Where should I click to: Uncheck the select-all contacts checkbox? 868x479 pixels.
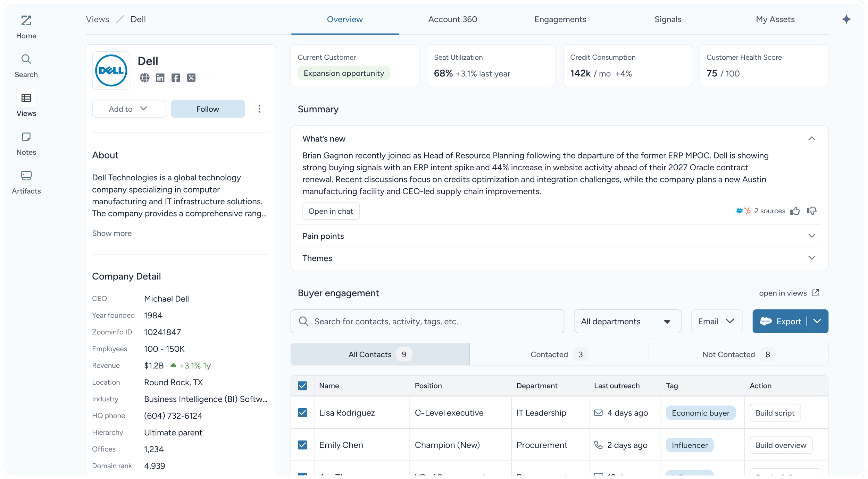302,386
